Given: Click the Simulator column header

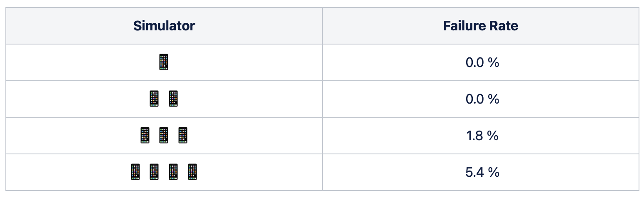Looking at the screenshot, I should pyautogui.click(x=164, y=26).
